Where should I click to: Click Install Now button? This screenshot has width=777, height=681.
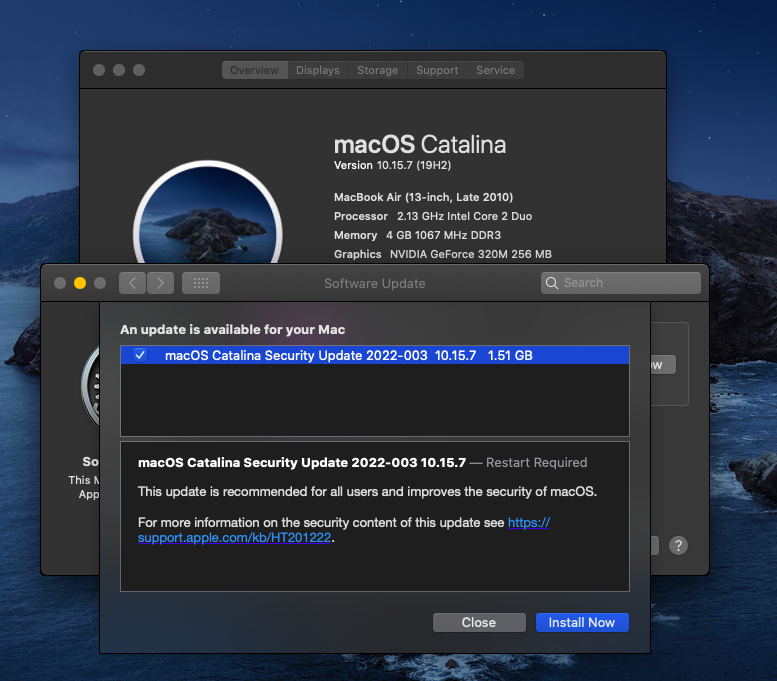point(582,623)
